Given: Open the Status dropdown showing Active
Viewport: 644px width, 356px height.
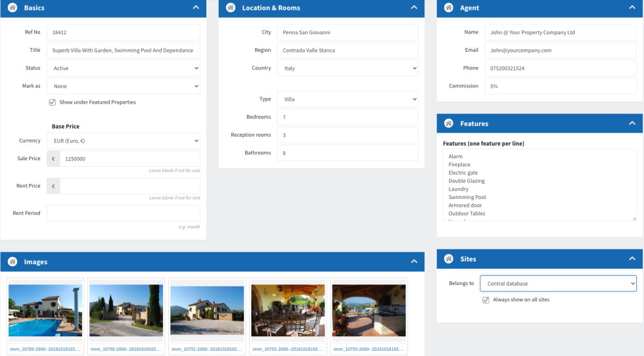Looking at the screenshot, I should click(x=123, y=68).
